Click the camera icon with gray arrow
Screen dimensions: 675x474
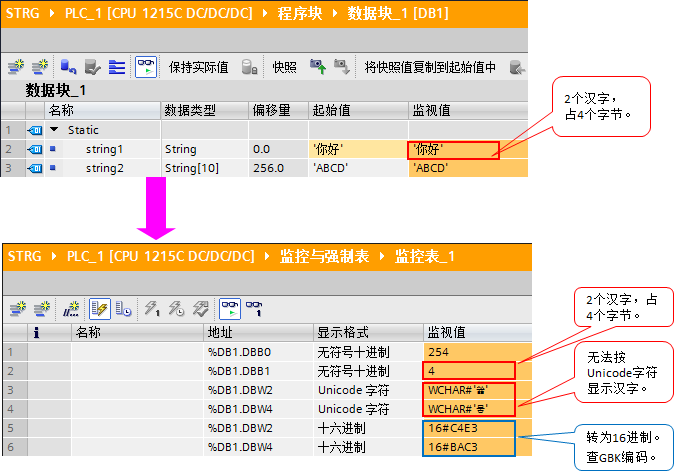tap(342, 67)
